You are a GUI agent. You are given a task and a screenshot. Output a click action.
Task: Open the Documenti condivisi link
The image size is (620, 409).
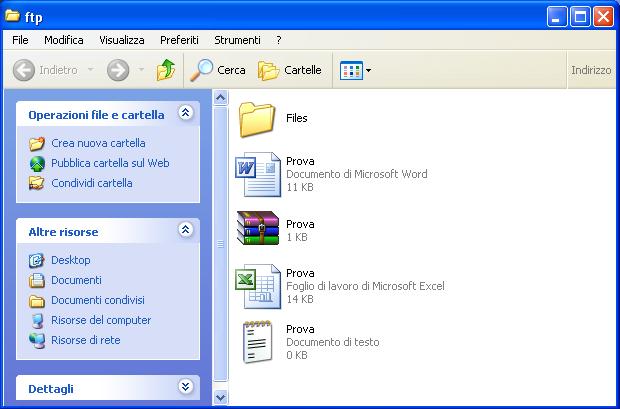(x=98, y=300)
